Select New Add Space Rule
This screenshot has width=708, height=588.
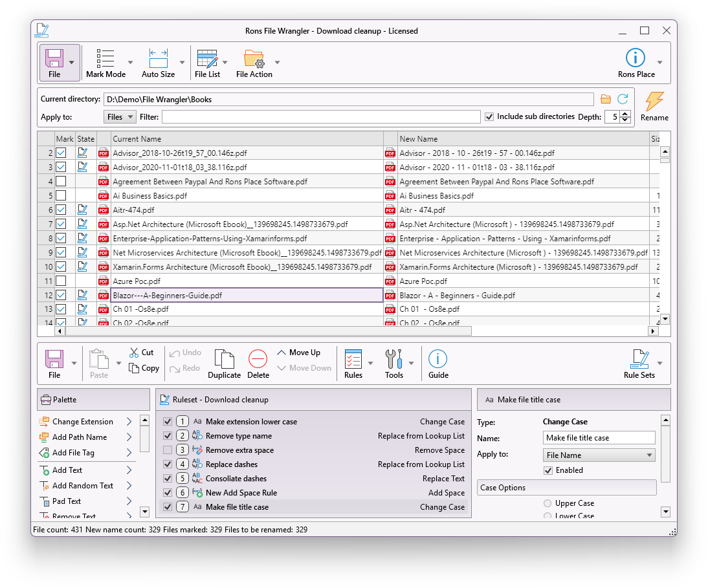coord(313,493)
